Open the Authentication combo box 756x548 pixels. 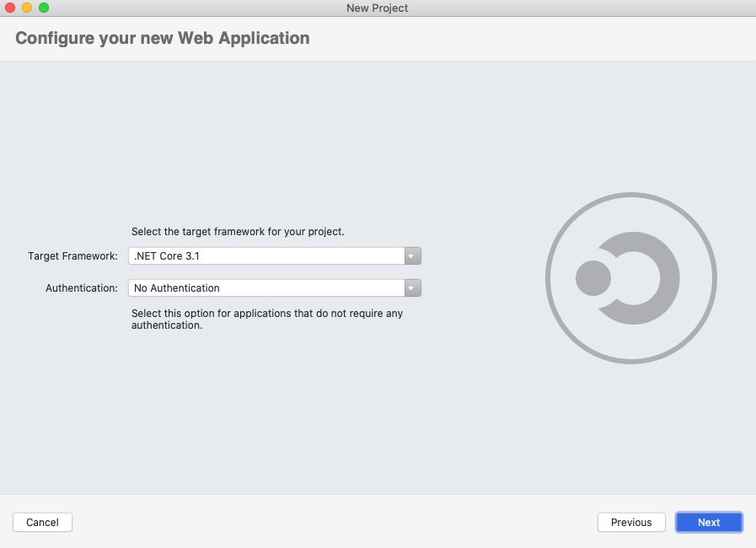tap(266, 288)
